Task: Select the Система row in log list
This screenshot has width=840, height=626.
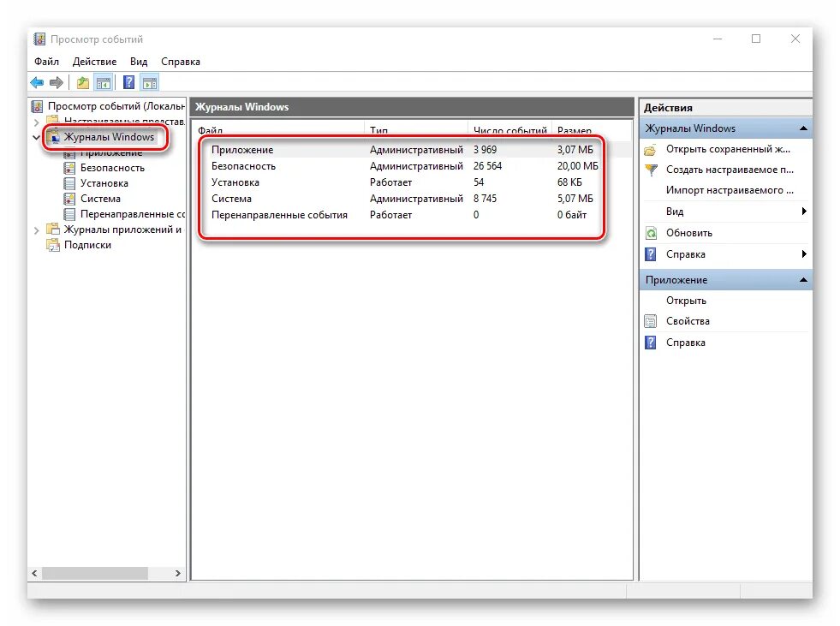Action: click(x=411, y=199)
